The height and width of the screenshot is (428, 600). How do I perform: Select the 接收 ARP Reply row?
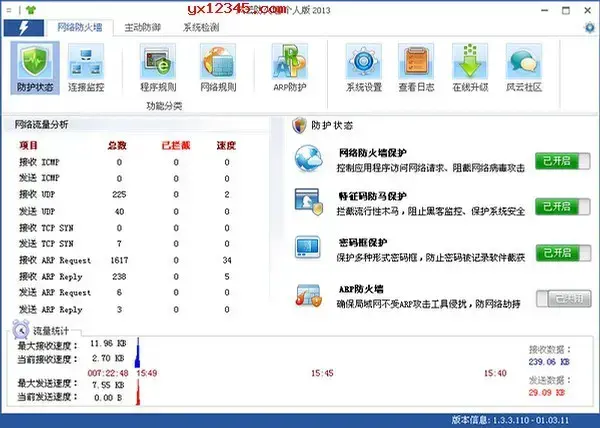(x=128, y=277)
